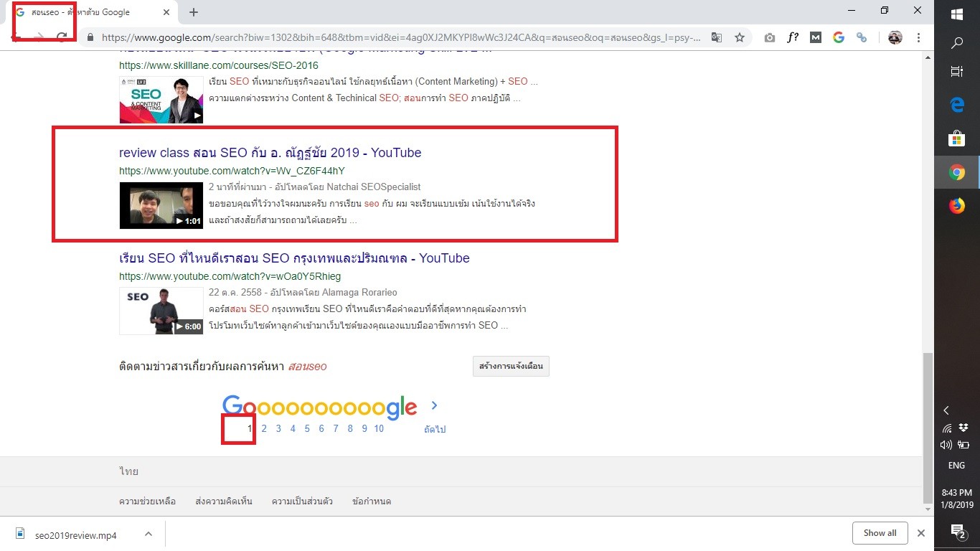This screenshot has width=980, height=551.
Task: Open the downloaded seo2019review.mp4 file
Action: click(75, 534)
